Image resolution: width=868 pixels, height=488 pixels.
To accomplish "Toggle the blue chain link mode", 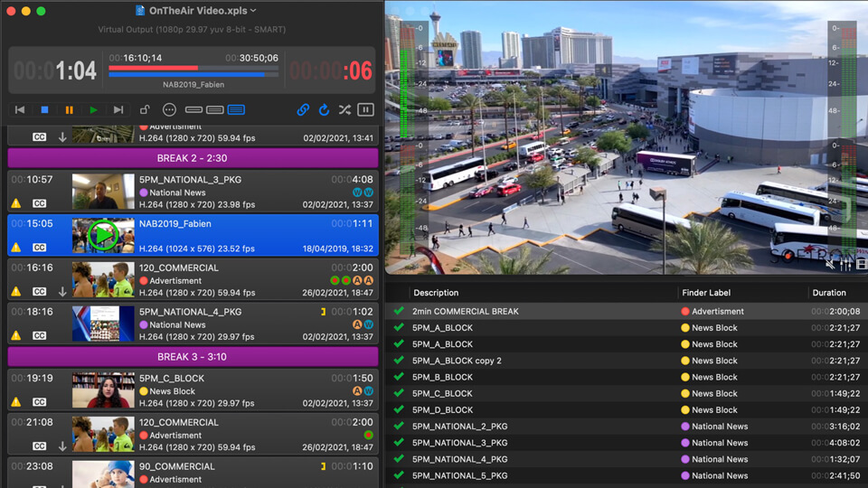I will (303, 109).
